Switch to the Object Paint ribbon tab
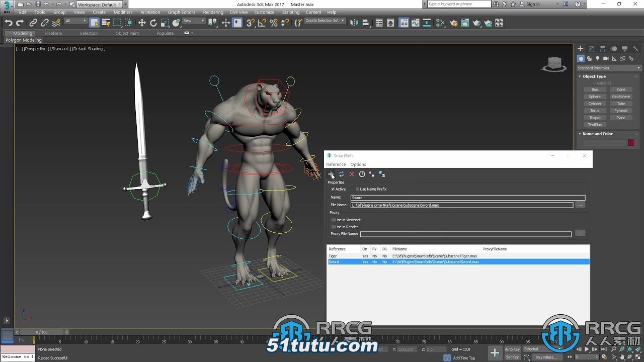The width and height of the screenshot is (644, 362). pyautogui.click(x=127, y=33)
